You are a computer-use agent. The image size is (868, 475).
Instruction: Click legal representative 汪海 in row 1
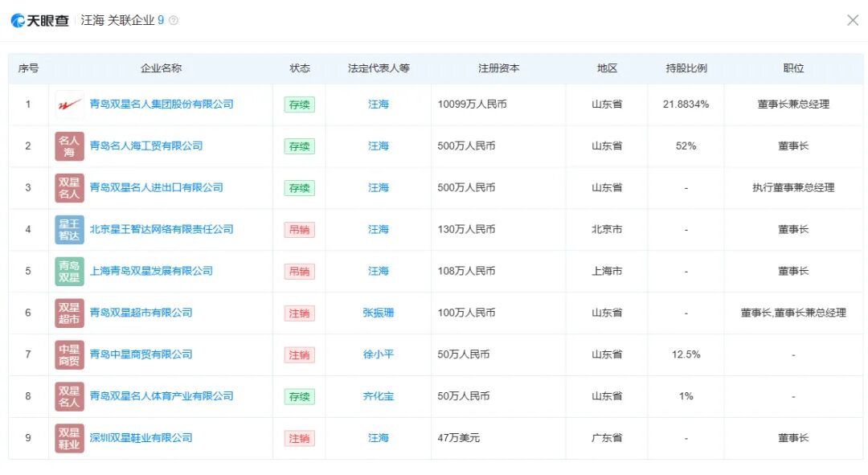pyautogui.click(x=379, y=104)
